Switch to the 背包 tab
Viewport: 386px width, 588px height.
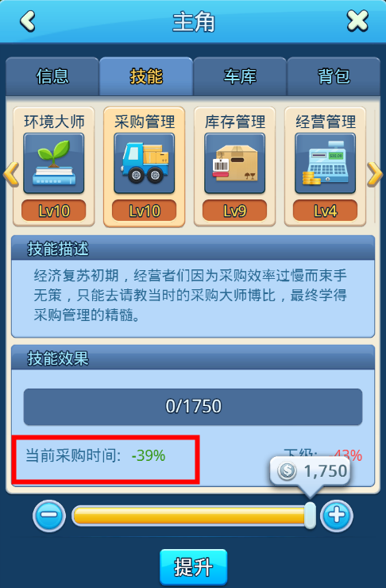334,76
